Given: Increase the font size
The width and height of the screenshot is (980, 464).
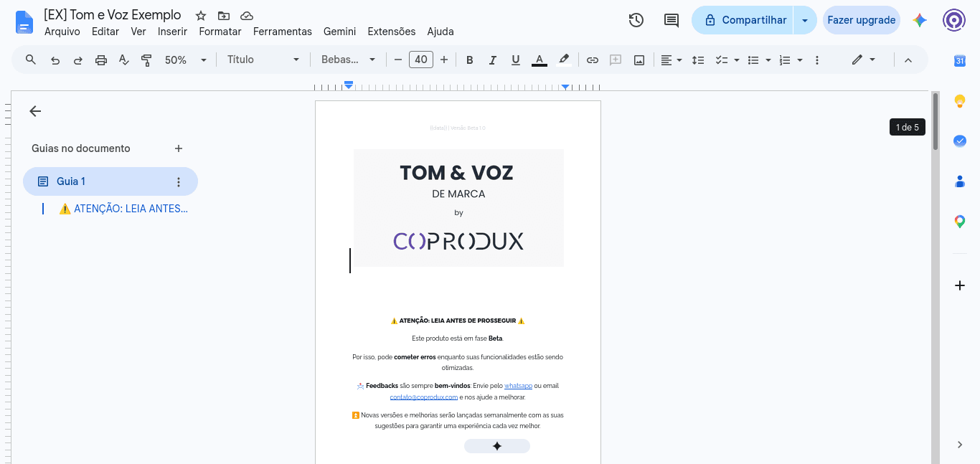Looking at the screenshot, I should coord(444,60).
